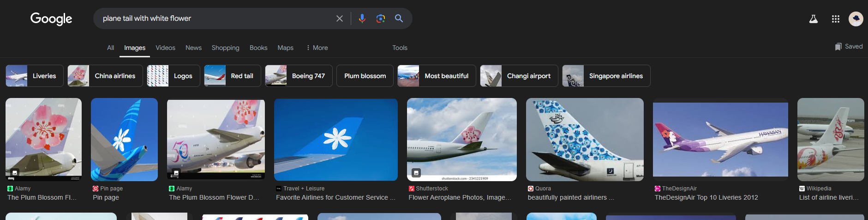This screenshot has height=220, width=868.
Task: Select the Plum blossom filter chip
Action: [365, 76]
